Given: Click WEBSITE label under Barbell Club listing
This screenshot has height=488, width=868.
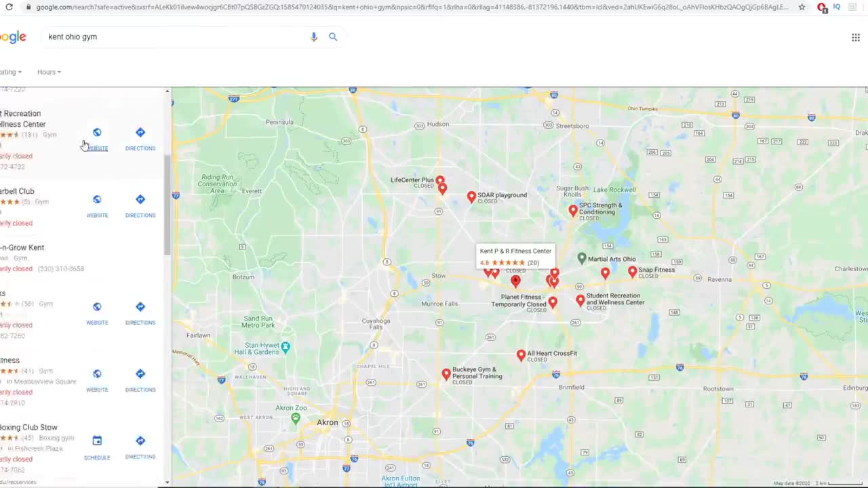Looking at the screenshot, I should click(x=97, y=216).
